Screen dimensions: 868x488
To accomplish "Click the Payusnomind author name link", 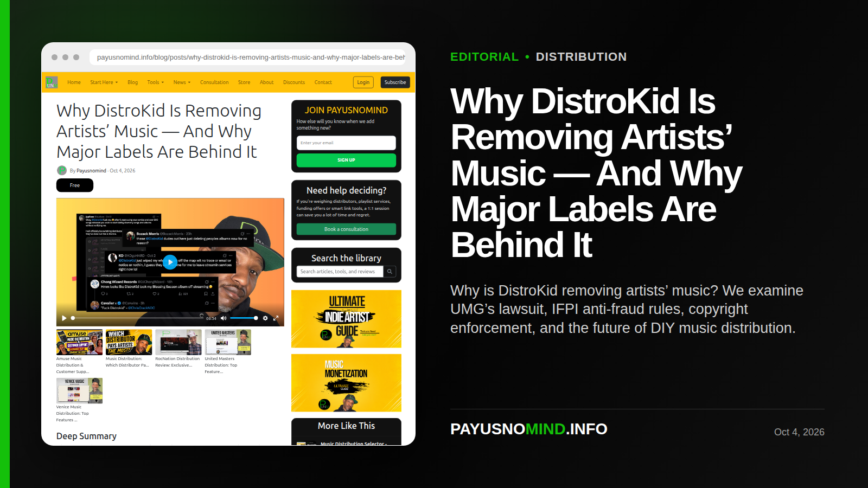I will 91,171.
